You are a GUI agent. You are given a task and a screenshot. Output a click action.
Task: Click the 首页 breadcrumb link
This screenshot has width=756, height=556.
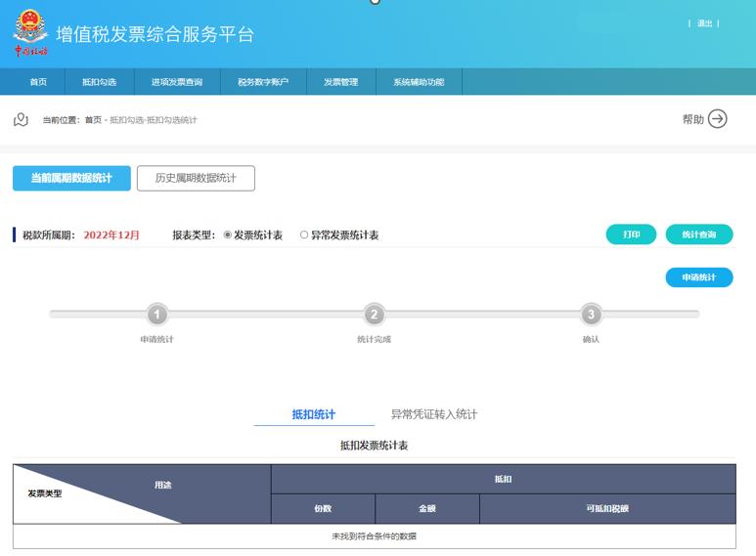coord(93,120)
